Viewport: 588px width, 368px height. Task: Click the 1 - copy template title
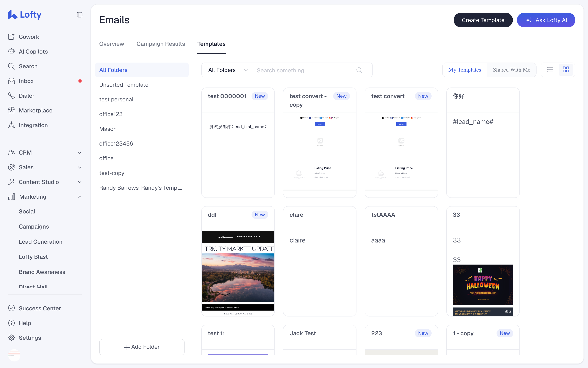pyautogui.click(x=463, y=333)
